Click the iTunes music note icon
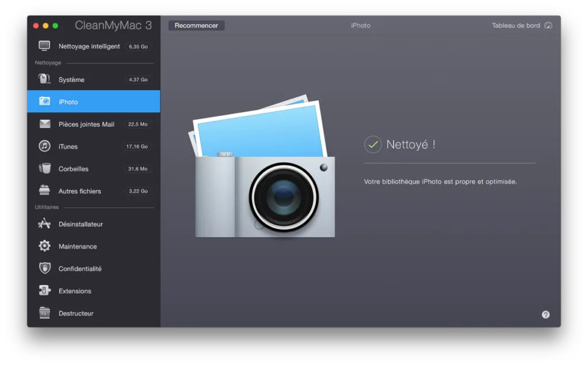Image resolution: width=588 pixels, height=366 pixels. tap(44, 146)
